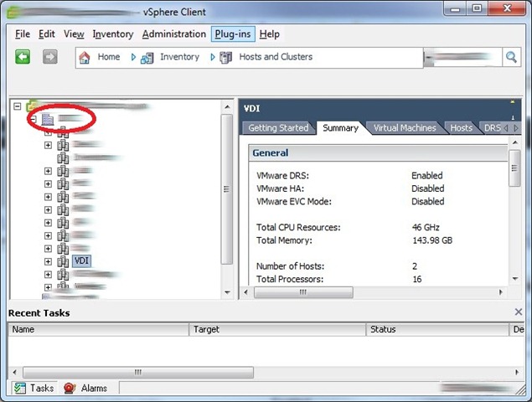The width and height of the screenshot is (532, 402).
Task: Open the Hosts tab
Action: [461, 128]
